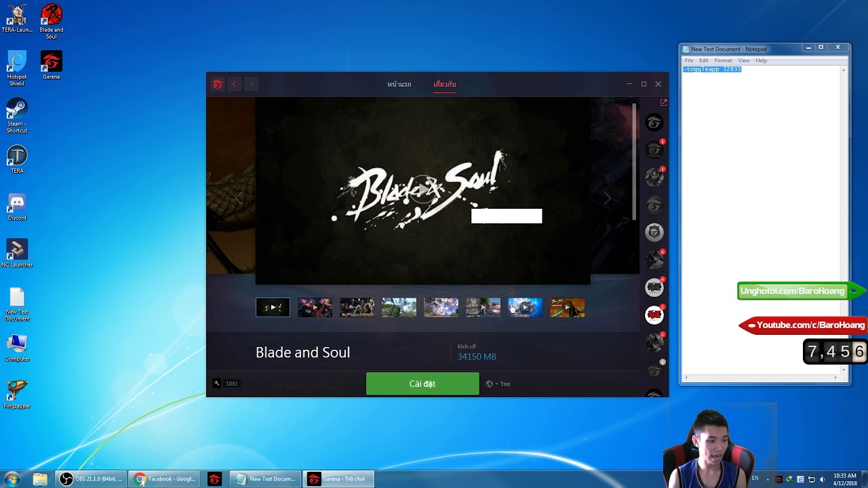
Task: Open Hotspot Shield desktop icon
Action: click(x=17, y=68)
